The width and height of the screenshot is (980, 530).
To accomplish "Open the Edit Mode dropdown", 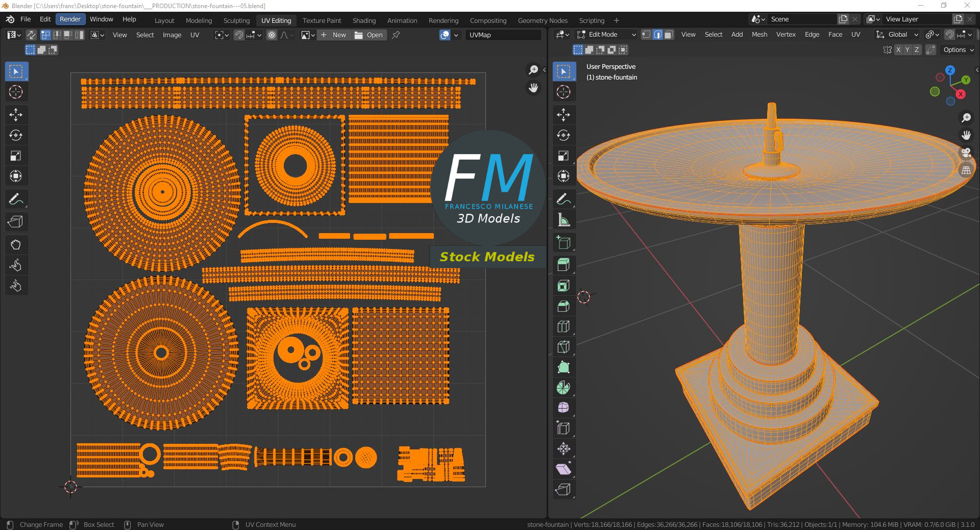I will pos(606,35).
